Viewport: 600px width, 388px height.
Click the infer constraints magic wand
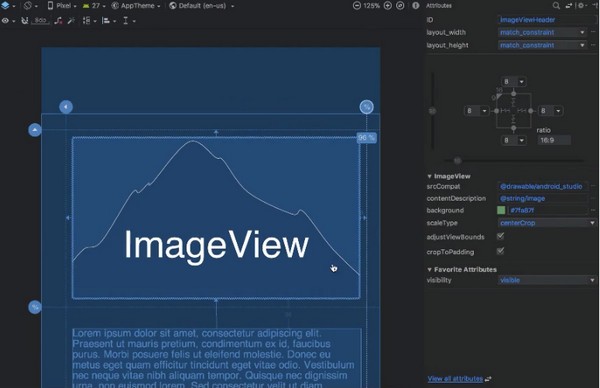click(x=71, y=21)
